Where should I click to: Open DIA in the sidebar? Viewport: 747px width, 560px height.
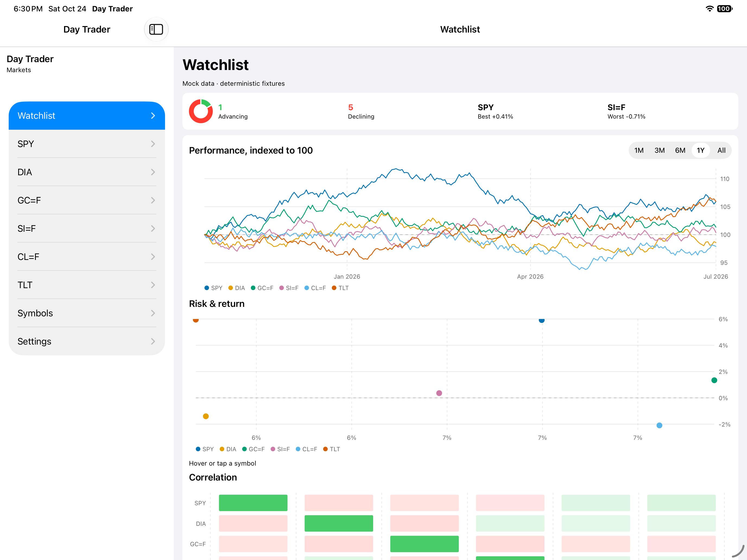click(87, 172)
